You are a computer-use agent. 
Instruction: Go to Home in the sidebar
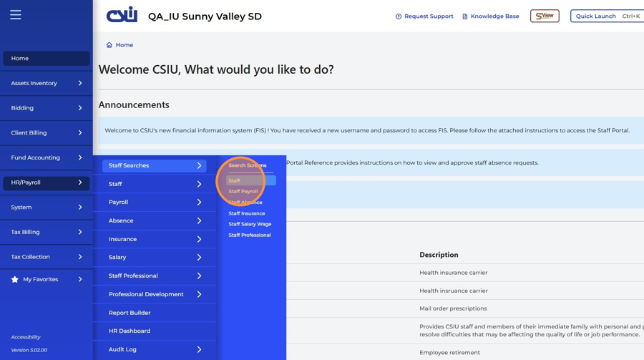tap(47, 59)
